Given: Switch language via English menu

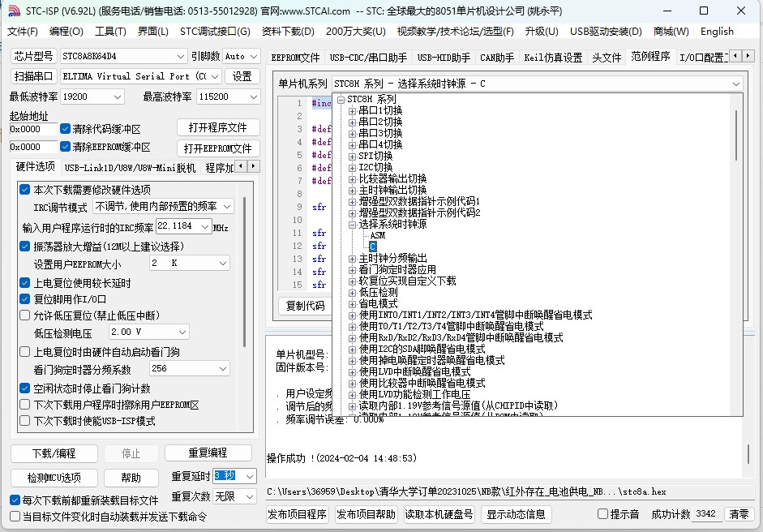Looking at the screenshot, I should click(717, 32).
